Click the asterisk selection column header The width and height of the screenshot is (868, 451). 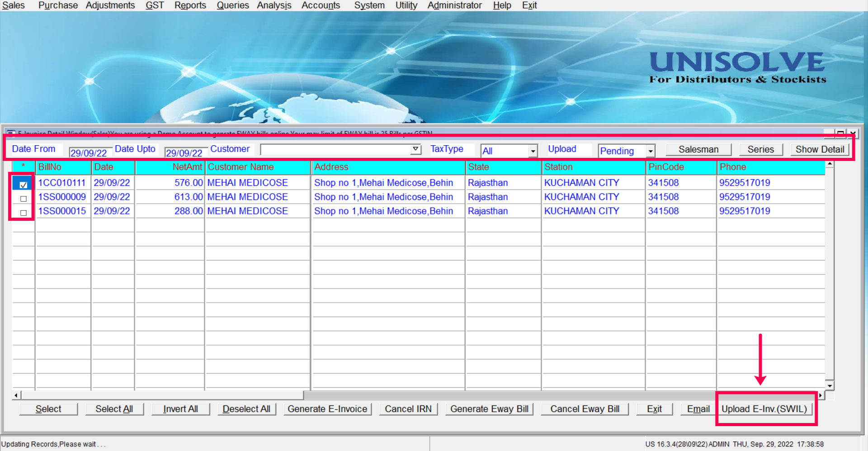point(24,167)
